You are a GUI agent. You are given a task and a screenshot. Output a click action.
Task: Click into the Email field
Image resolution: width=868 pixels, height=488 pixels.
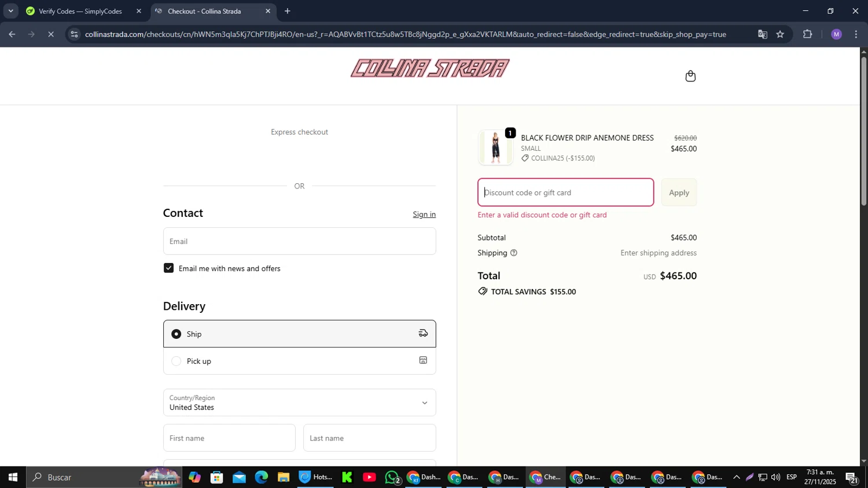pyautogui.click(x=299, y=241)
